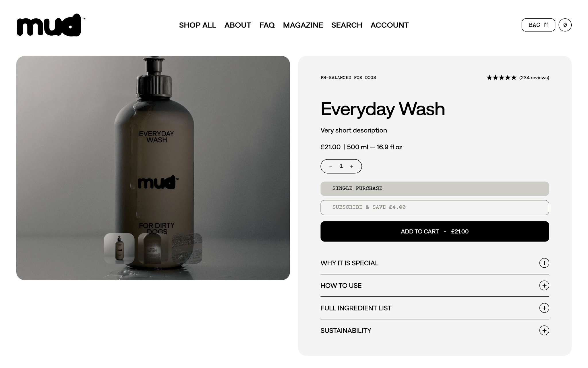The width and height of the screenshot is (588, 368).
Task: Open the shopping bag icon button
Action: 538,25
